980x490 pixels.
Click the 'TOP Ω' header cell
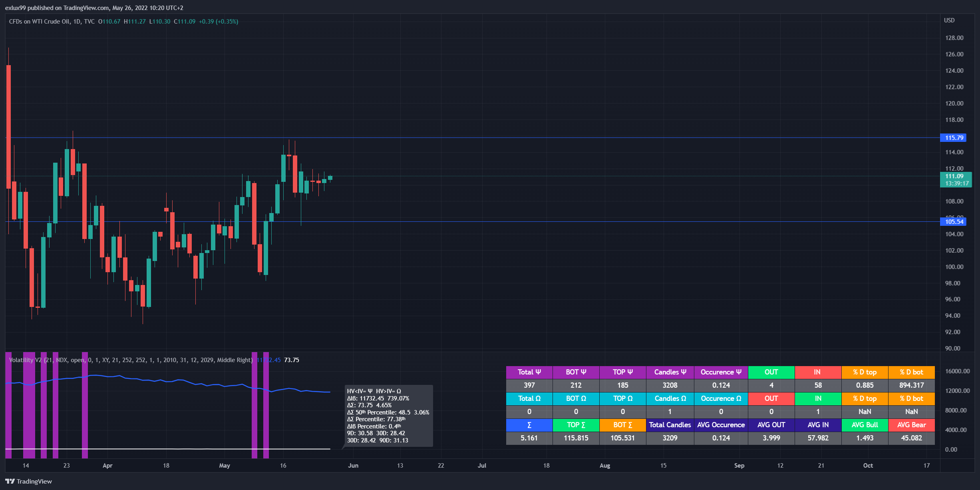click(x=623, y=398)
